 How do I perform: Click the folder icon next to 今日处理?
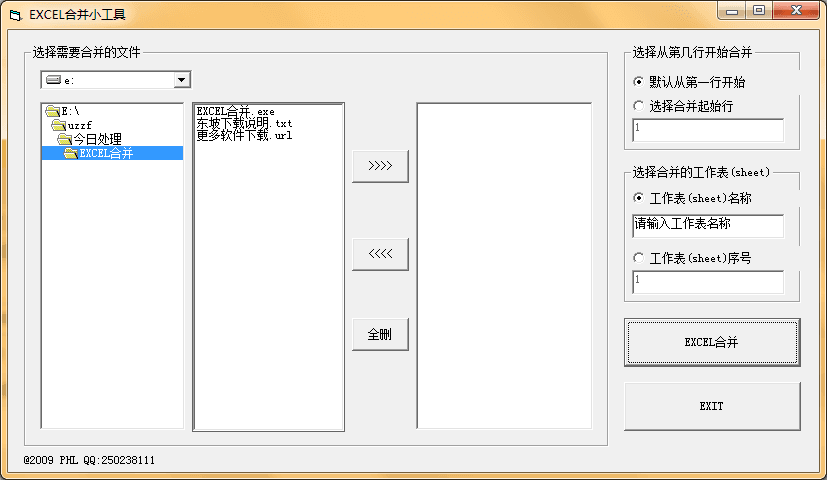(x=64, y=139)
